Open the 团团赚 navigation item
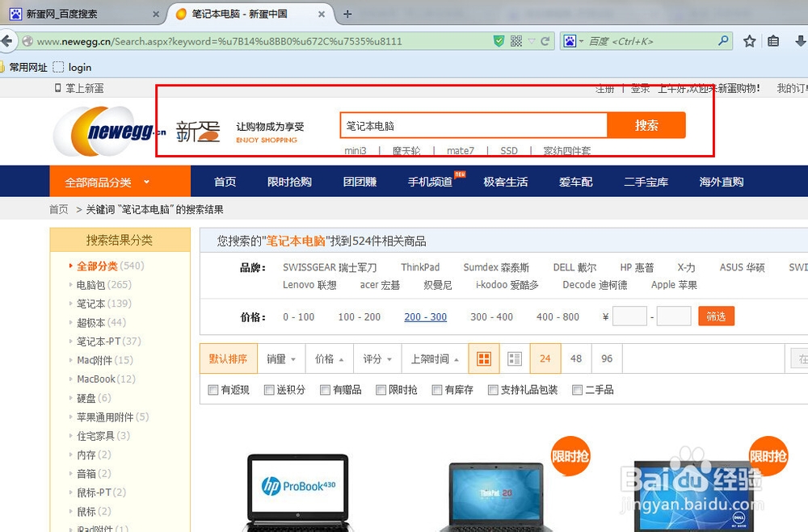Viewport: 808px width, 532px height. [x=360, y=182]
